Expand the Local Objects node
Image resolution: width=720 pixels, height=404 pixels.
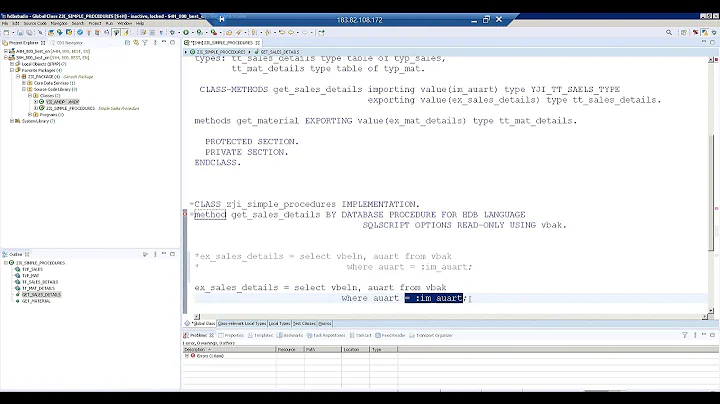[12, 64]
